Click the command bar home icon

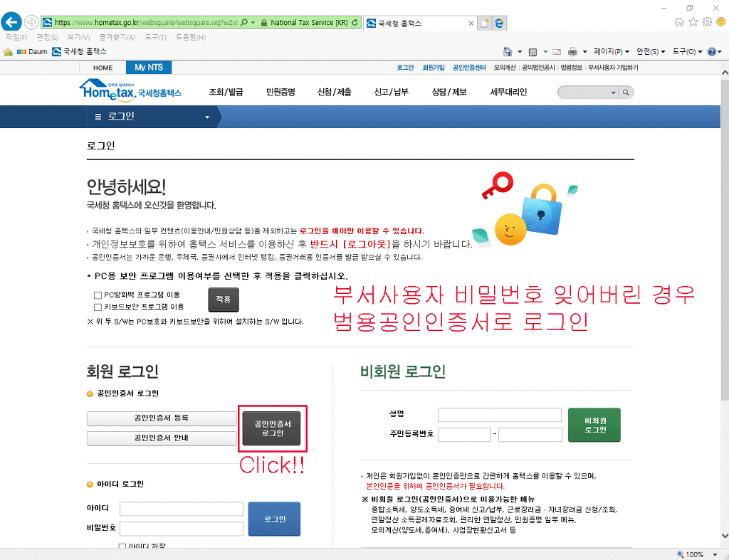508,51
